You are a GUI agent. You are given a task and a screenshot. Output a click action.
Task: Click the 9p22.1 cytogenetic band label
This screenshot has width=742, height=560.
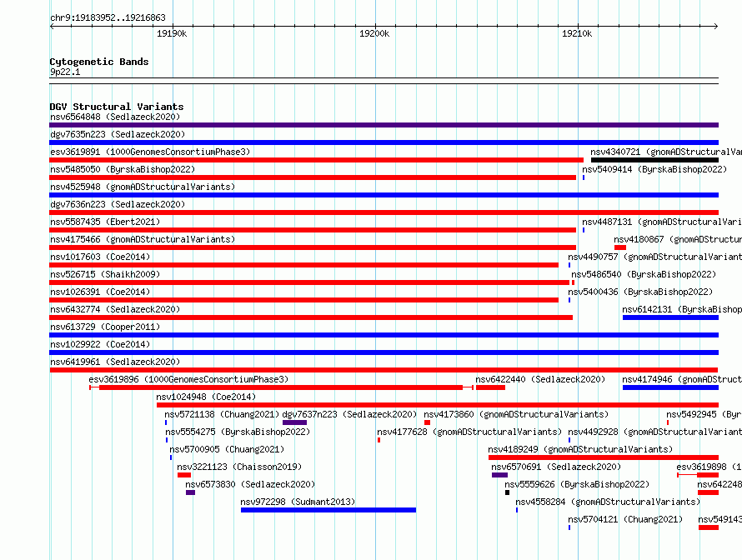coord(65,72)
